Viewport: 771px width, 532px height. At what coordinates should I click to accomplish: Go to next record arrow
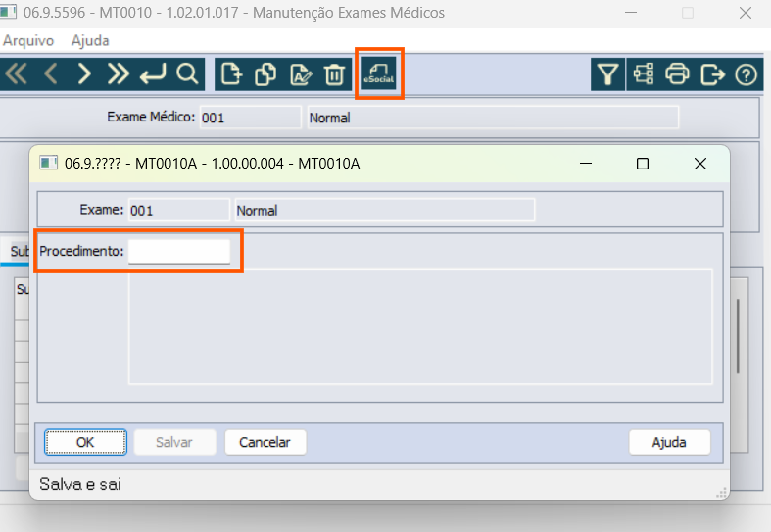click(84, 74)
